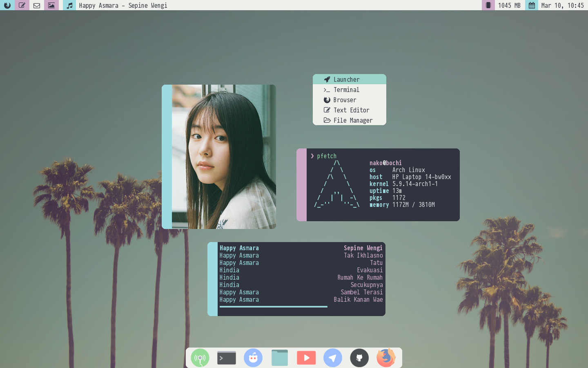The width and height of the screenshot is (588, 368).
Task: Launch Telegram from the dock
Action: tap(333, 358)
